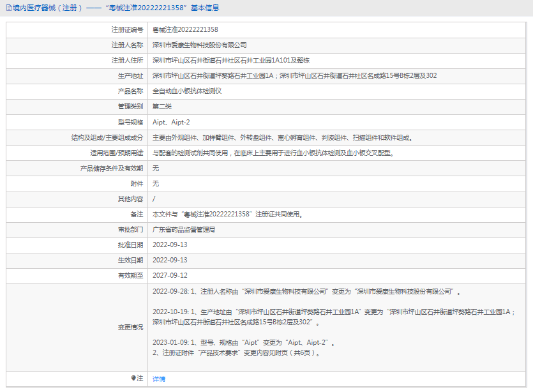The image size is (533, 392).
Task: Click the document icon before the page title
Action: [x=7, y=8]
